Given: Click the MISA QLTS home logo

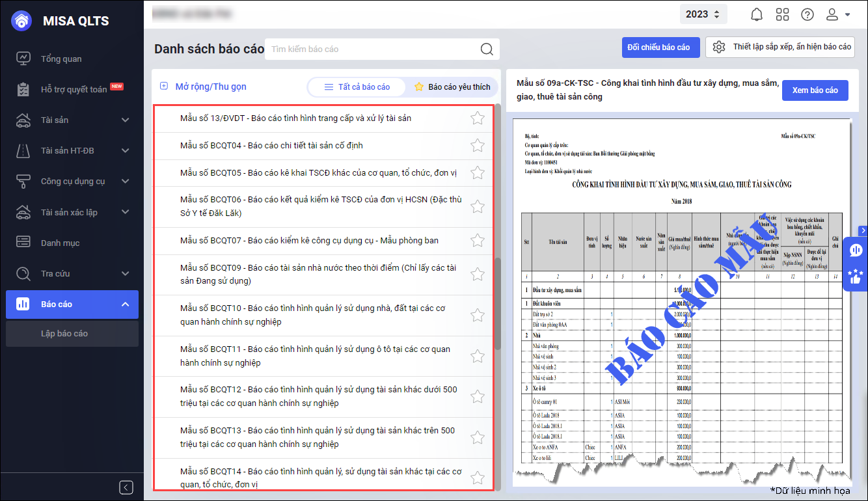Looking at the screenshot, I should tap(22, 21).
